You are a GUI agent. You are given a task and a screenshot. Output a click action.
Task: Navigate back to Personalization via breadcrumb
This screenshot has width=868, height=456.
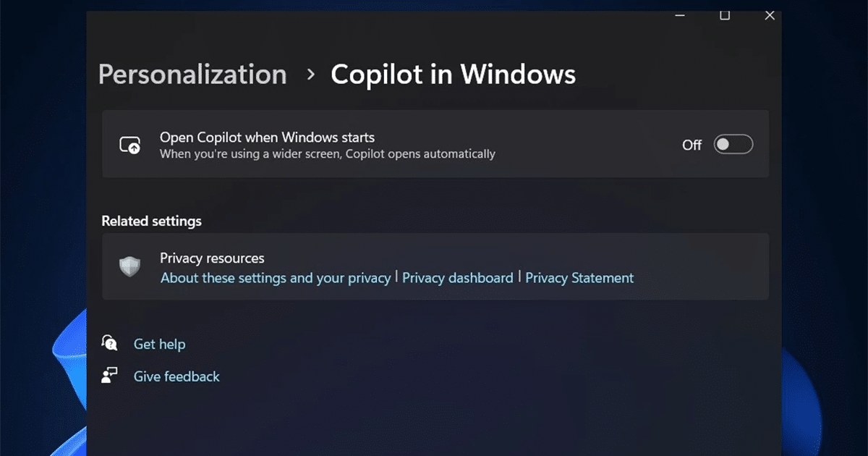[192, 74]
